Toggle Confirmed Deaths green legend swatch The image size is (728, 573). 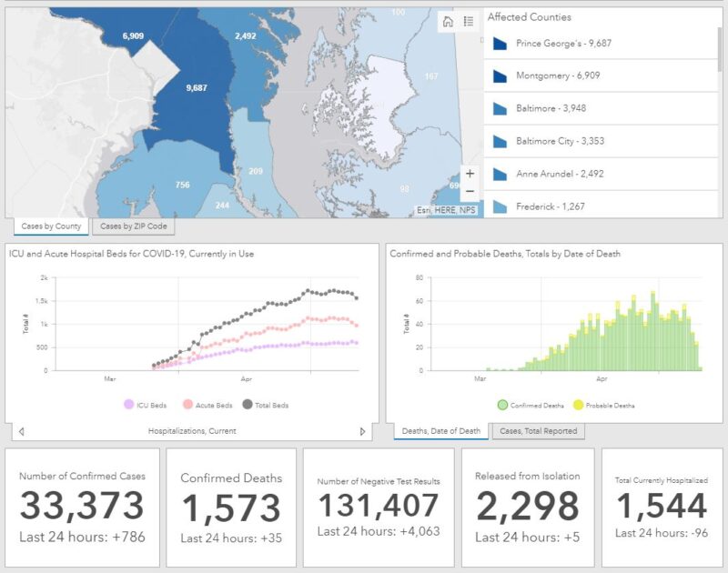pos(502,405)
